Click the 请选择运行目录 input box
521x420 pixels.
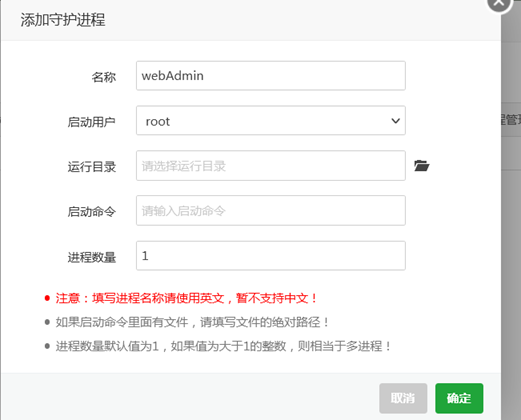pyautogui.click(x=271, y=166)
